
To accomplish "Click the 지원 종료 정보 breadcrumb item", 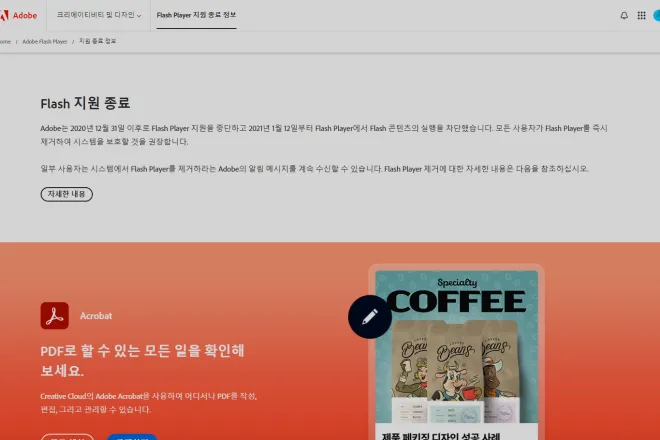I will [98, 41].
